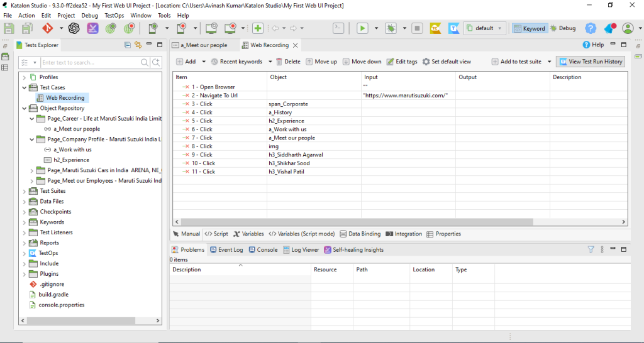Open the Git integration icon

coord(48,28)
